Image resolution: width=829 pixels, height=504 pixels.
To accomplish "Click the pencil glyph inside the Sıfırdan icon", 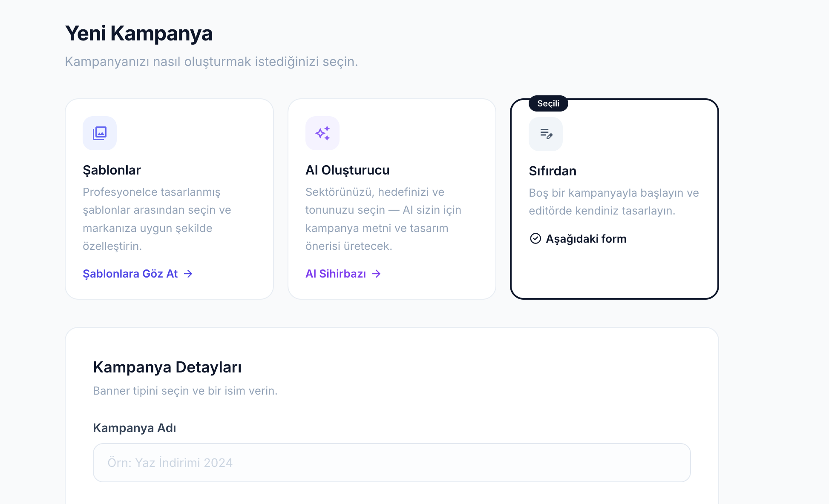I will click(549, 137).
